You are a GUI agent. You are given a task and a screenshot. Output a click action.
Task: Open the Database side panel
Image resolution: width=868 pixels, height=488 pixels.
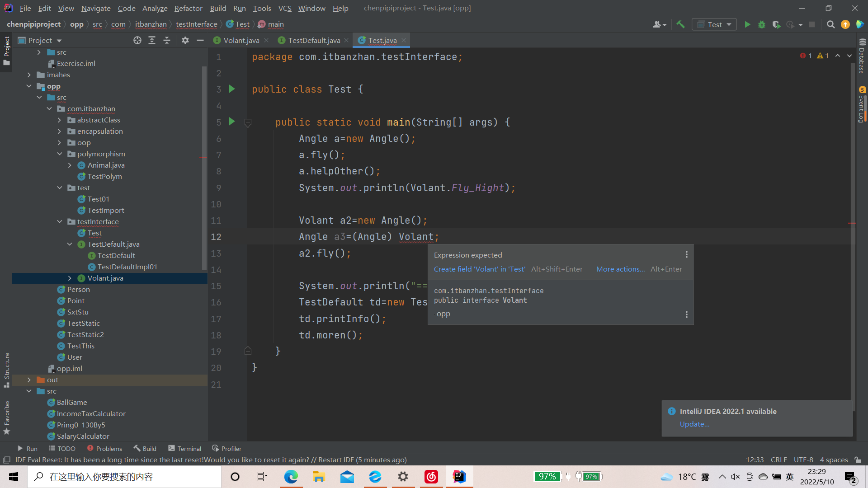click(862, 56)
